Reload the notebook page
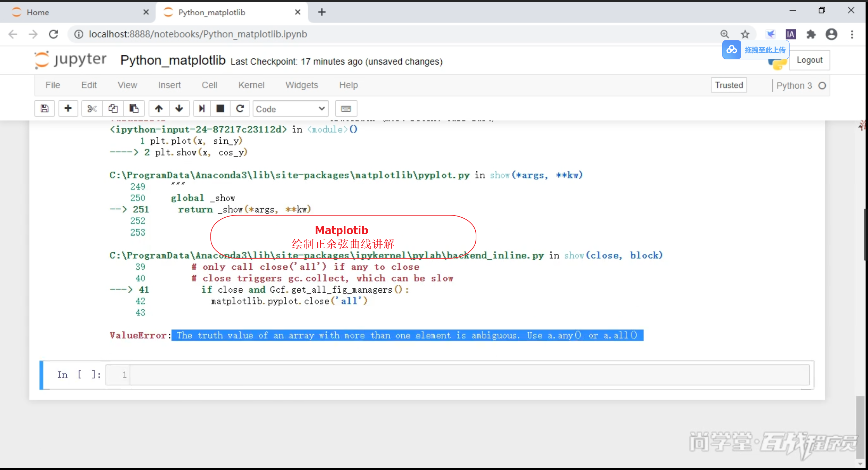 pos(53,34)
